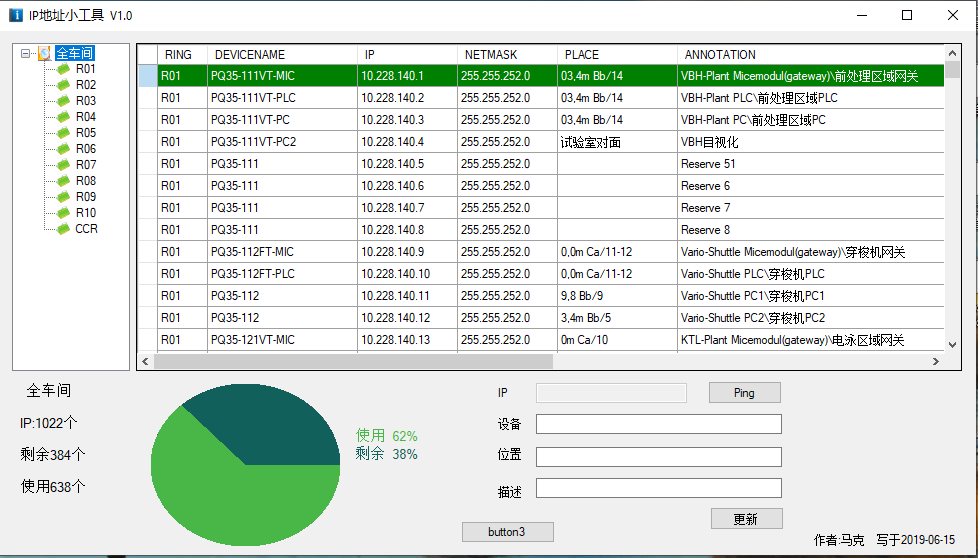Select the VBH目视化 annotation cell
This screenshot has height=558, width=978.
(x=810, y=142)
